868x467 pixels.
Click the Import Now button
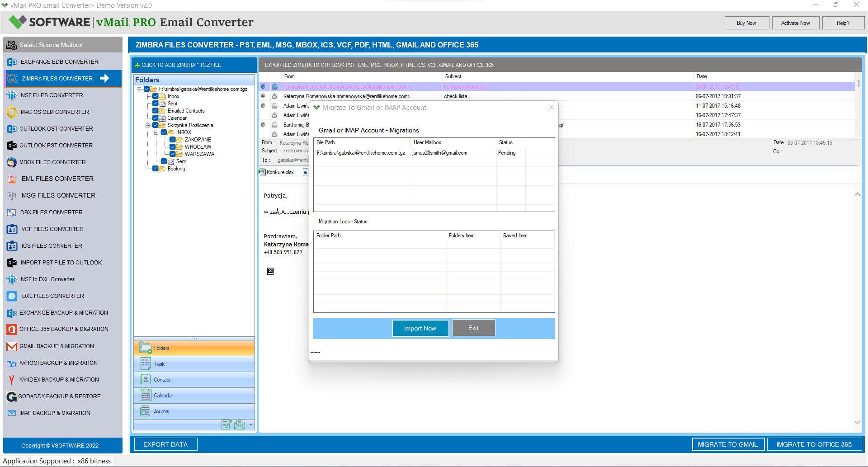pos(420,328)
